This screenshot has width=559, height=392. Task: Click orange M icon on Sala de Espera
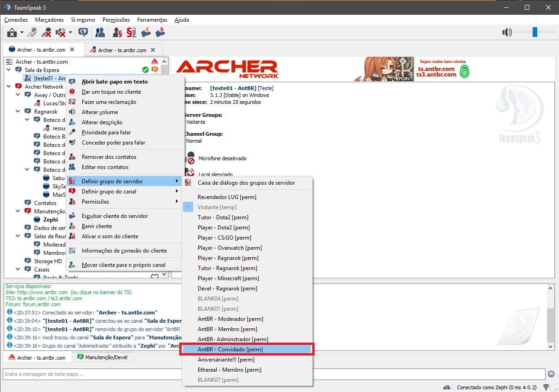tap(155, 70)
